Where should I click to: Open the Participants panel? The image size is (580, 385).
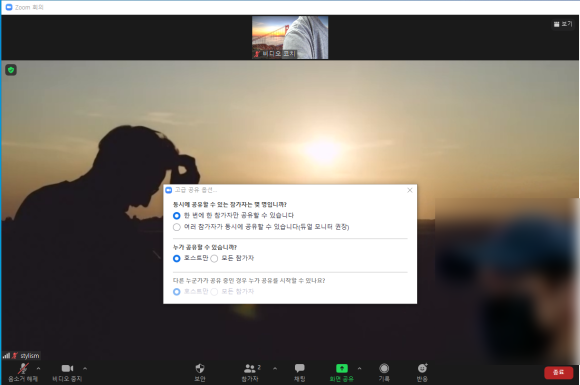[x=250, y=372]
